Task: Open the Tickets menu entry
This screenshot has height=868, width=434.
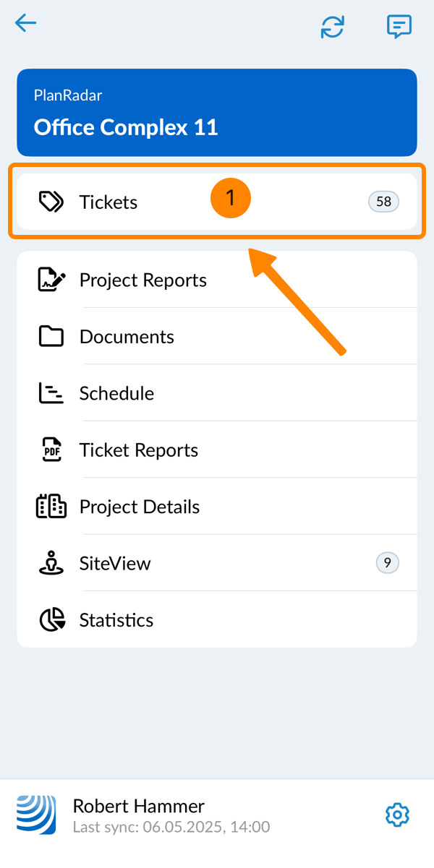Action: [109, 202]
